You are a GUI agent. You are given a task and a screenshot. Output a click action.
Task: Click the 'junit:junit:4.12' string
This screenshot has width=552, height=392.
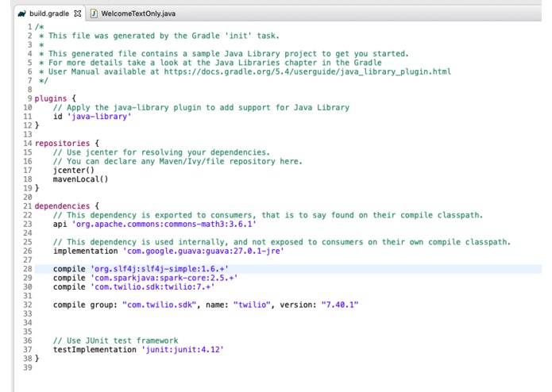pyautogui.click(x=183, y=350)
